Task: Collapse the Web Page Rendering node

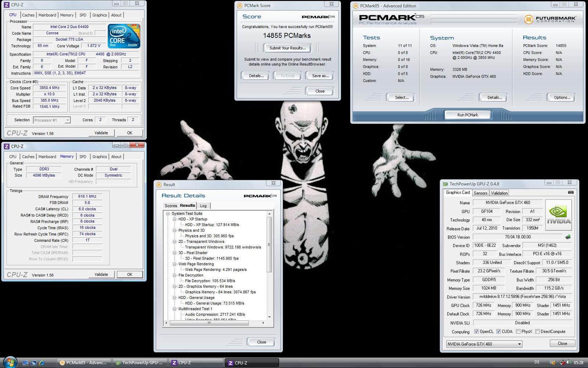Action: [175, 264]
